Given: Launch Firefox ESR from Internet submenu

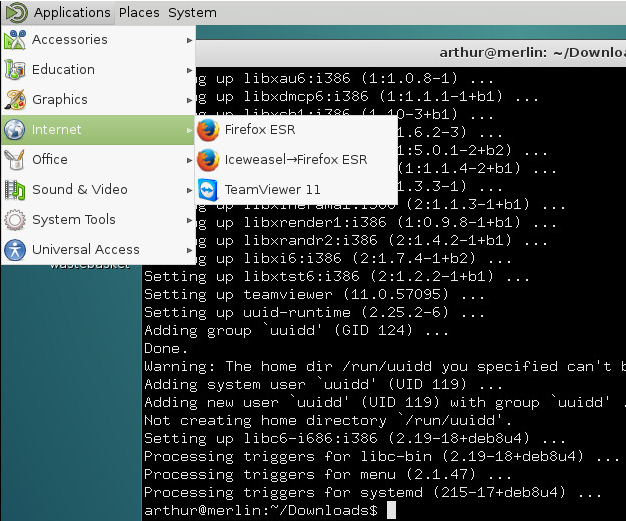Looking at the screenshot, I should pos(296,130).
